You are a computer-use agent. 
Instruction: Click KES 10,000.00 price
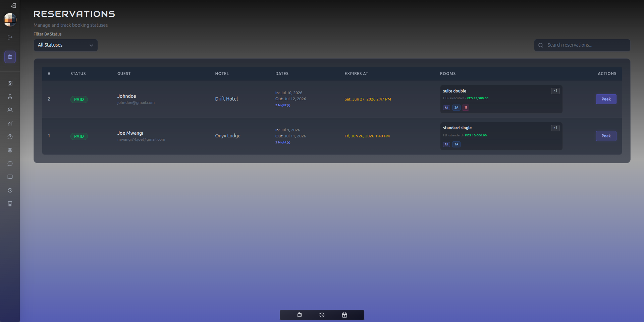click(x=476, y=135)
